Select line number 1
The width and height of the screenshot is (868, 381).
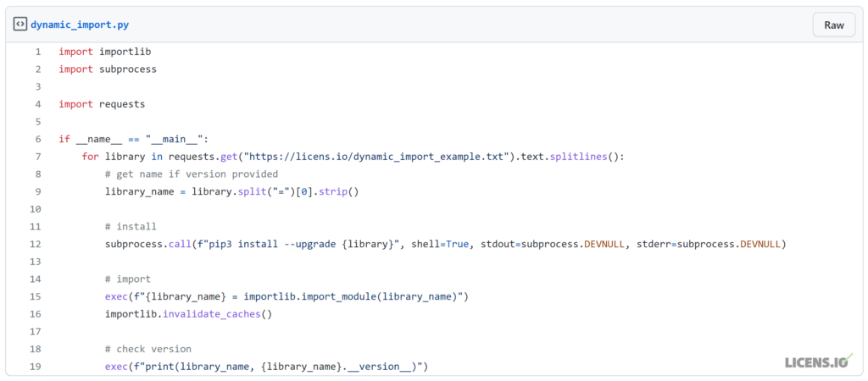[x=37, y=52]
